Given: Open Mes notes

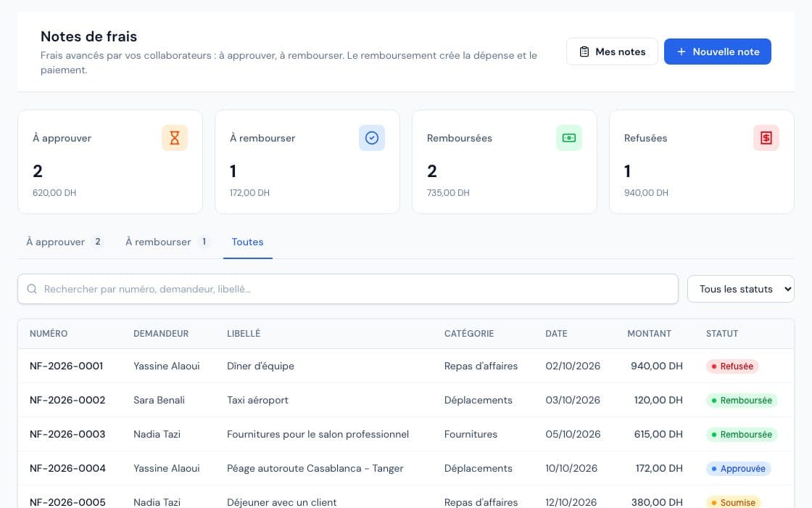Looking at the screenshot, I should (612, 52).
